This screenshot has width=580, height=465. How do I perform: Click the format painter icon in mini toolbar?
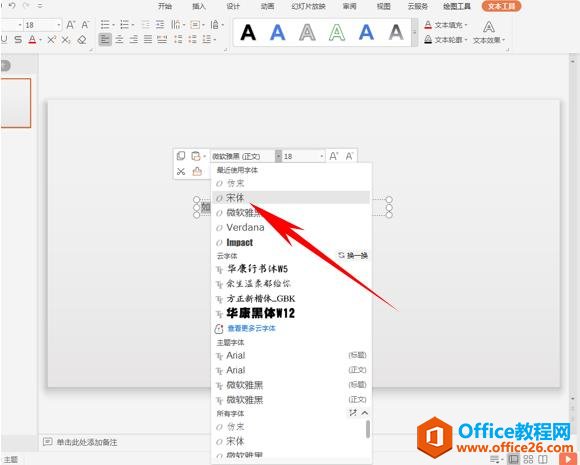coord(197,171)
